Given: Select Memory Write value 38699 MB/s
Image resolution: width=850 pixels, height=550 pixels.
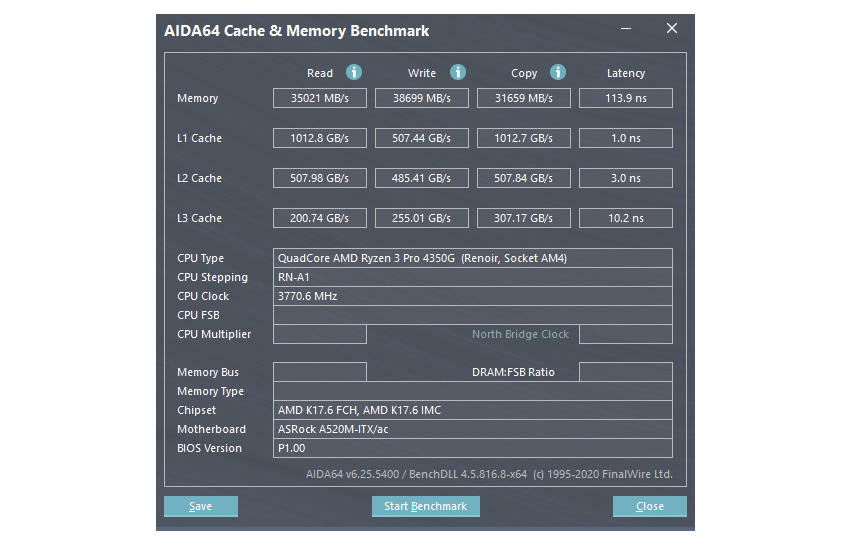Looking at the screenshot, I should 422,98.
